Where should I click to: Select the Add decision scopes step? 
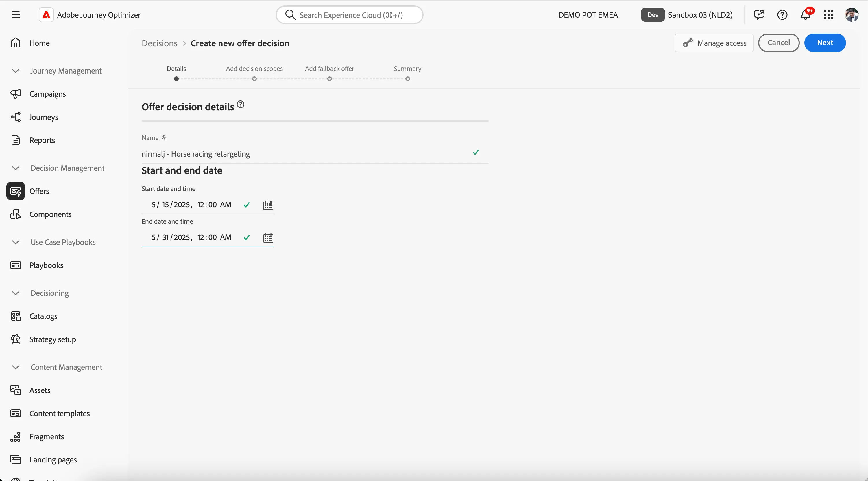pyautogui.click(x=254, y=79)
